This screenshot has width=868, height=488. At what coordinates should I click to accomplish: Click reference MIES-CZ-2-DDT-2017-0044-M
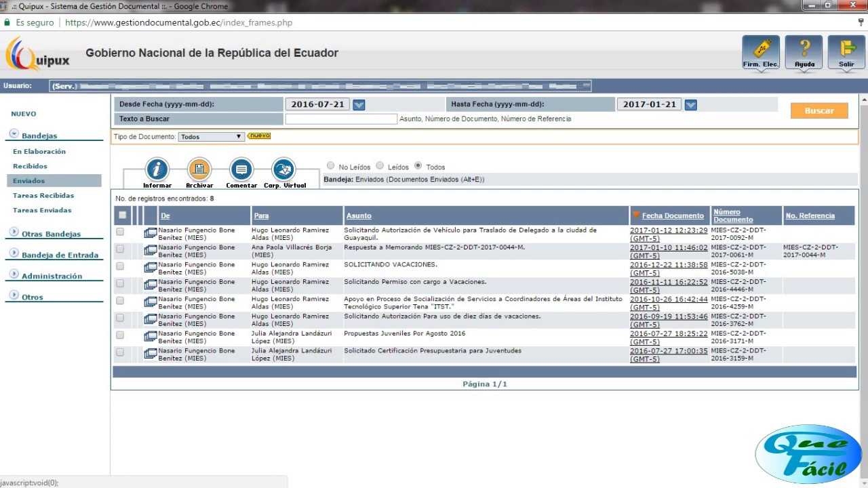[811, 251]
